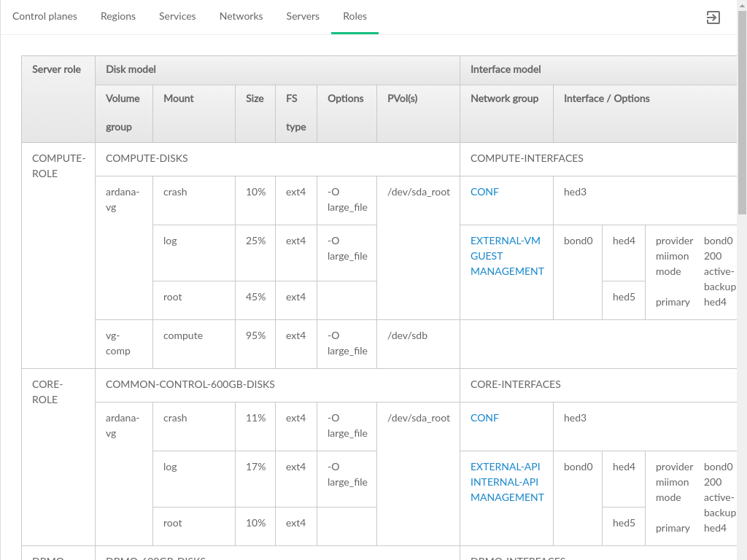Click the active Roles tab
Screen dimensions: 747x560
coord(355,16)
